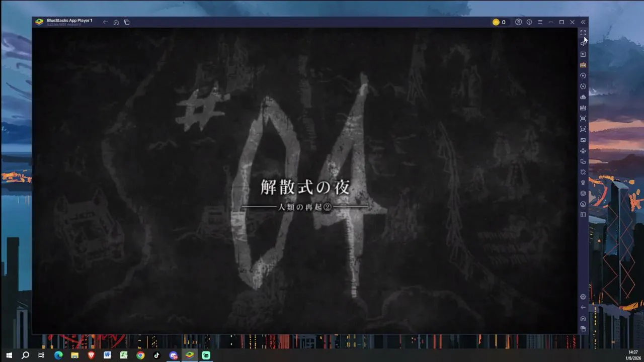Open the green app icon after BlueStacks on taskbar
The image size is (644, 362).
click(206, 355)
